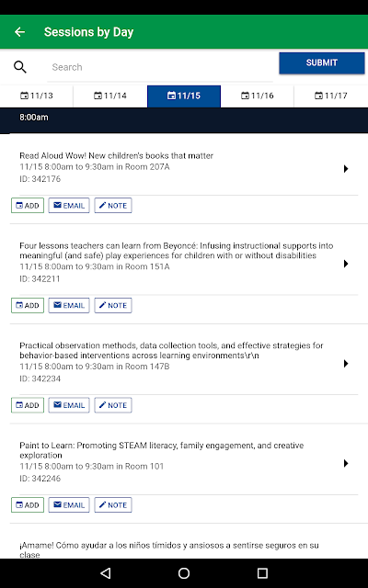The height and width of the screenshot is (588, 368).
Task: Focus the Search input field
Action: [x=160, y=67]
